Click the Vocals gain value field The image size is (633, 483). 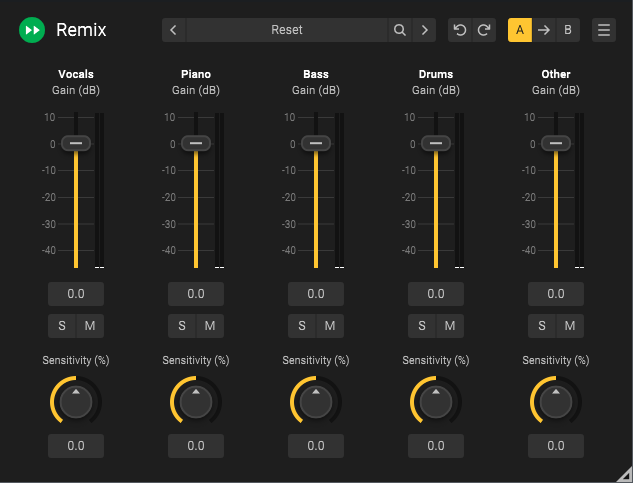point(76,294)
